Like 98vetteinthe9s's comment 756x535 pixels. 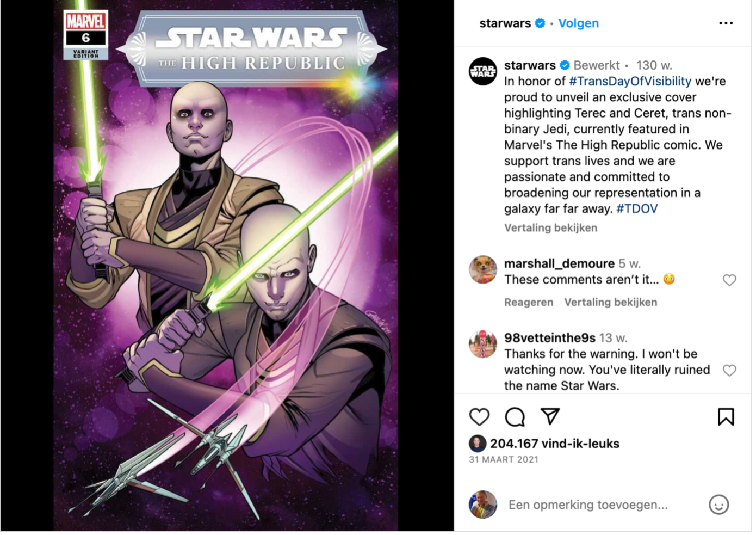click(729, 370)
